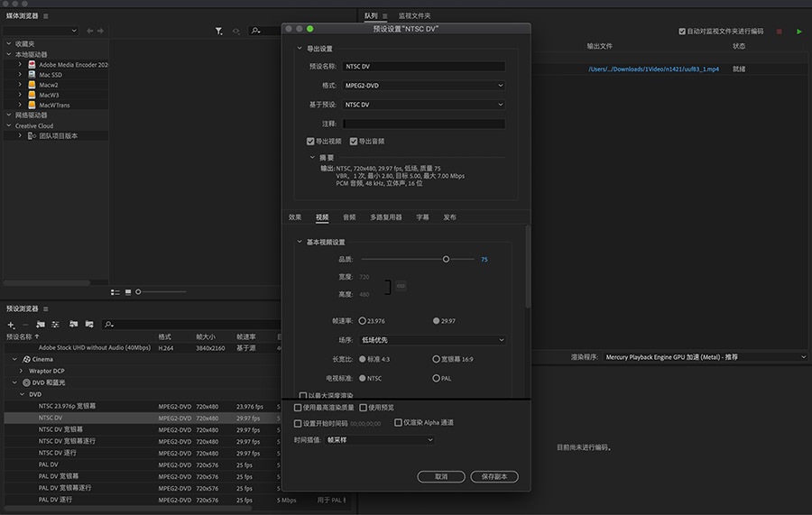
Task: Enable the 使用最高渲染质量 checkbox
Action: (x=298, y=408)
